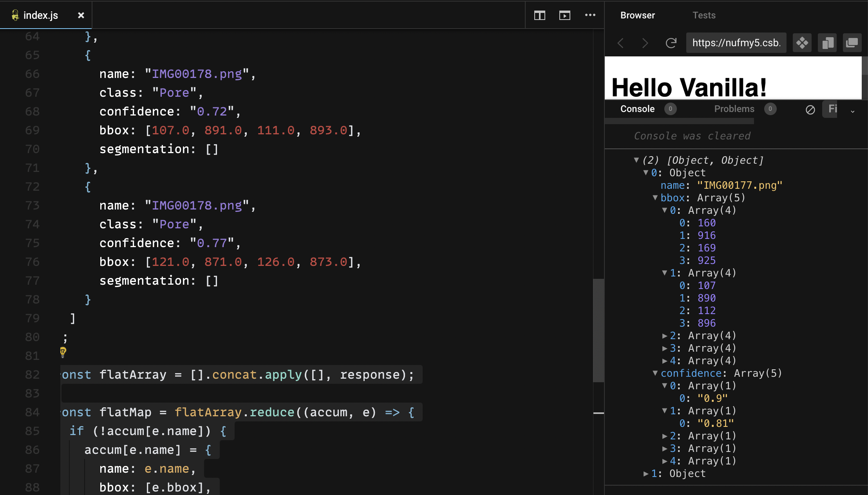The height and width of the screenshot is (495, 868).
Task: Collapse the confidence Array(5) node
Action: pos(655,373)
